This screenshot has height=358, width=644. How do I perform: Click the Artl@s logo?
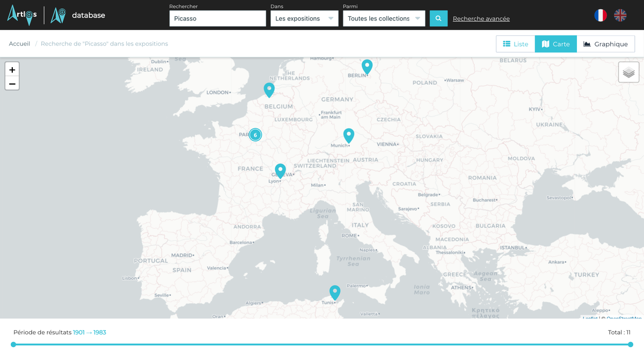(x=22, y=14)
